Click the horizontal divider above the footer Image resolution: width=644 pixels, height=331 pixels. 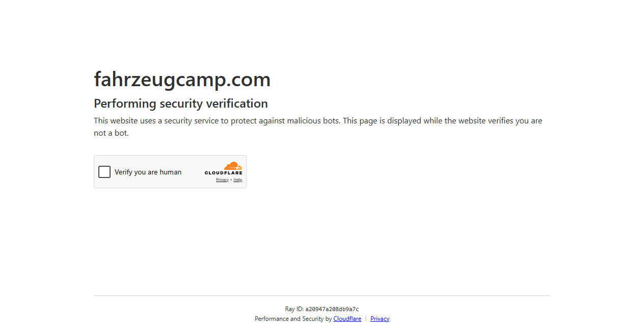pos(322,295)
